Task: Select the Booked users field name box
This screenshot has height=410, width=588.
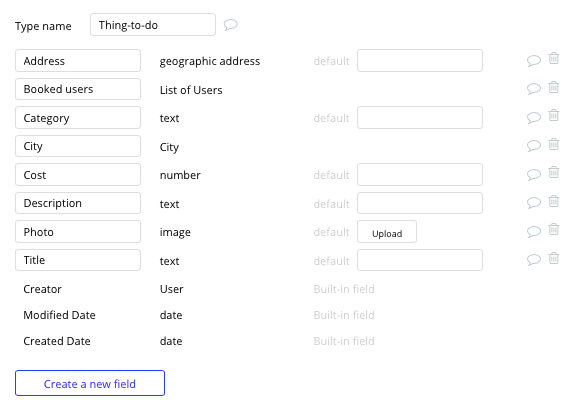Action: coord(78,89)
